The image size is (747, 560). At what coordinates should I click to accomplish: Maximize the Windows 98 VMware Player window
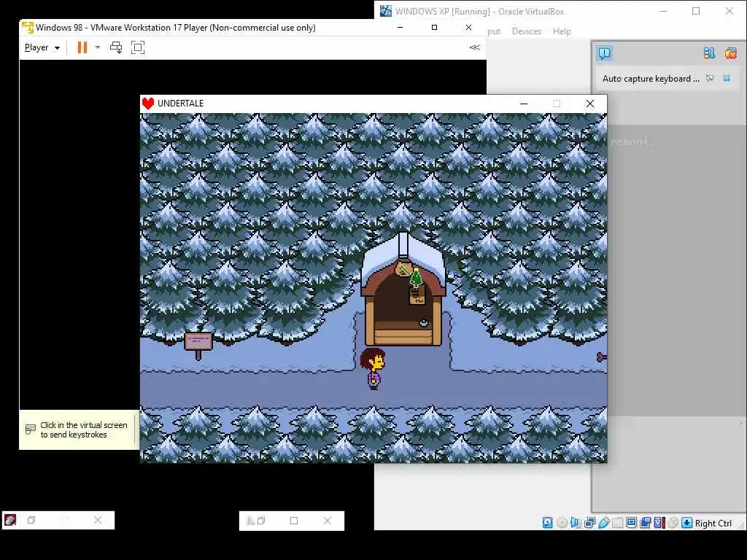434,28
